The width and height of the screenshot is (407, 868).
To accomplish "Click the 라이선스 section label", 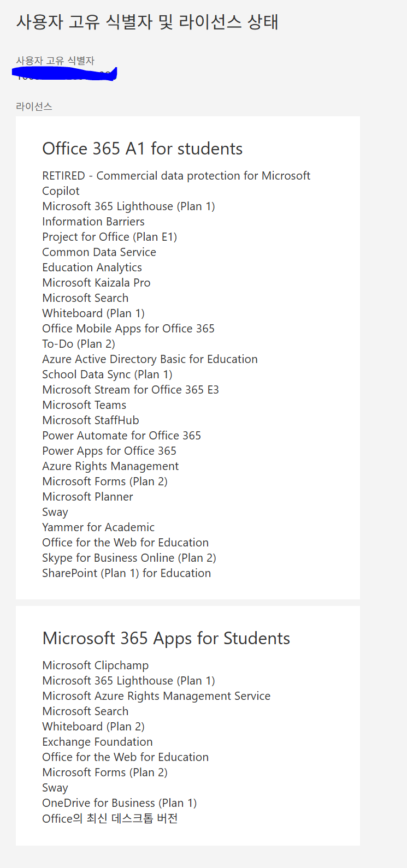I will tap(34, 106).
